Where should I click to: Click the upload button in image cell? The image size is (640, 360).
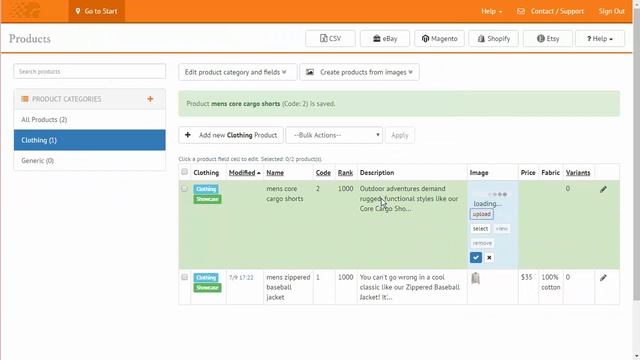pyautogui.click(x=482, y=214)
